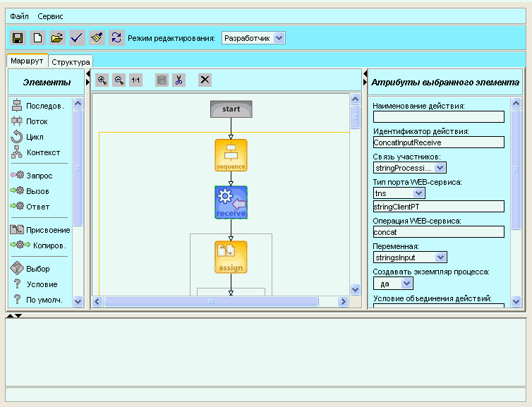Open the Файл menu
This screenshot has height=407, width=532.
pyautogui.click(x=19, y=16)
